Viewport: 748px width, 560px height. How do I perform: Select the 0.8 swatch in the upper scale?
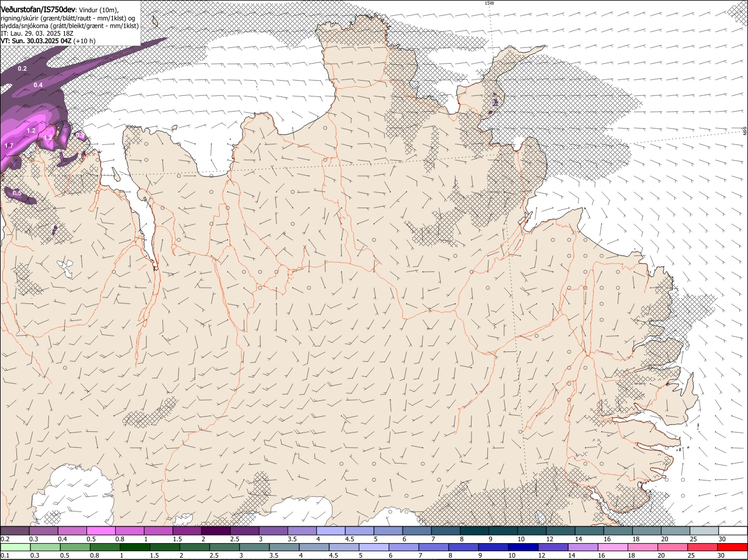point(129,531)
